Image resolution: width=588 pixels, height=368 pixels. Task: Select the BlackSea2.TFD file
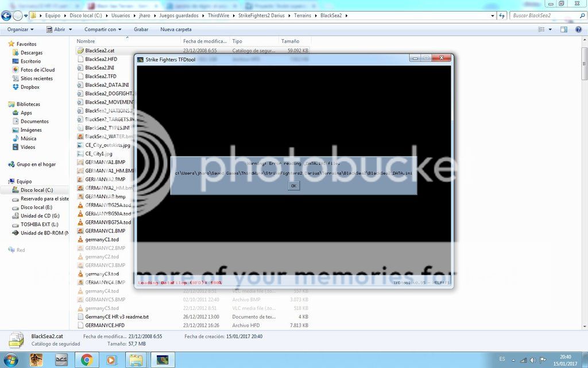[100, 76]
